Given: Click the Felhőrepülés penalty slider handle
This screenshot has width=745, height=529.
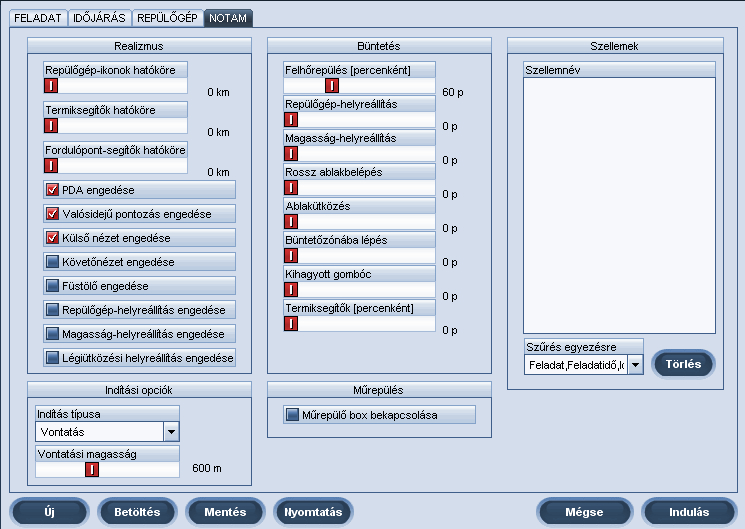Looking at the screenshot, I should [331, 86].
